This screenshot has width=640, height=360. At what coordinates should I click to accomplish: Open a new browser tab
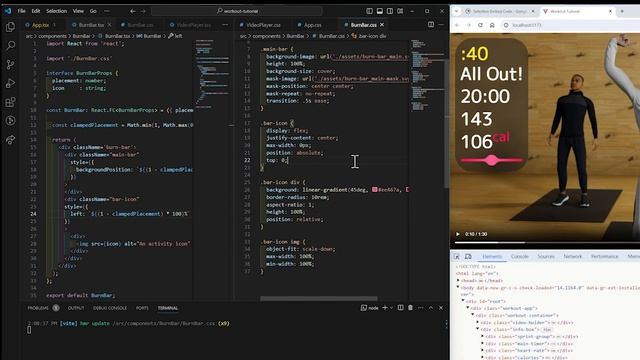pyautogui.click(x=622, y=11)
